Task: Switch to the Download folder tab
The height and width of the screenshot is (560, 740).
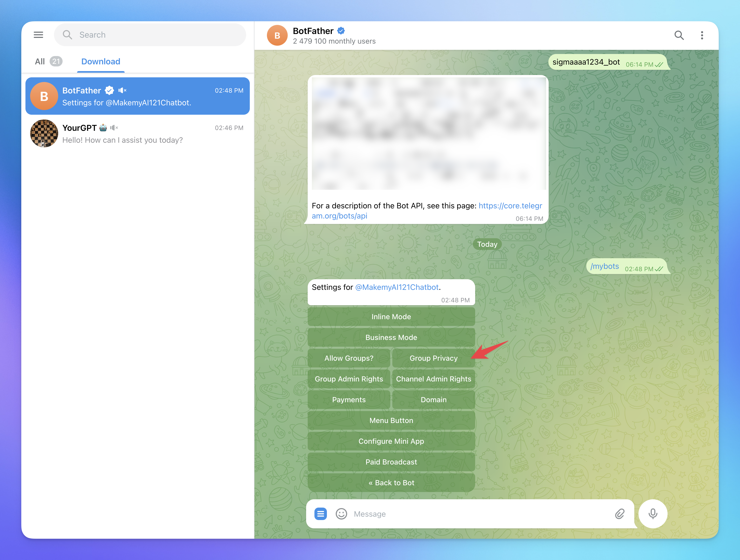Action: coord(101,62)
